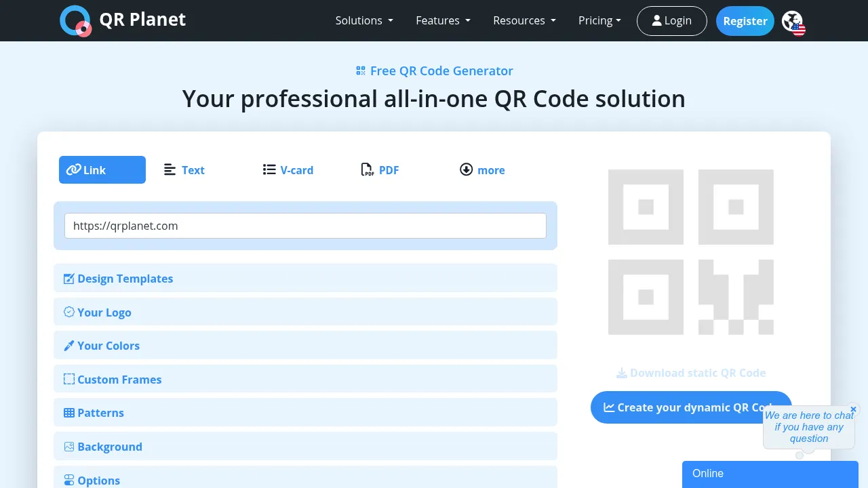Dismiss the chat tooltip with the X
This screenshot has width=868, height=488.
click(x=853, y=409)
